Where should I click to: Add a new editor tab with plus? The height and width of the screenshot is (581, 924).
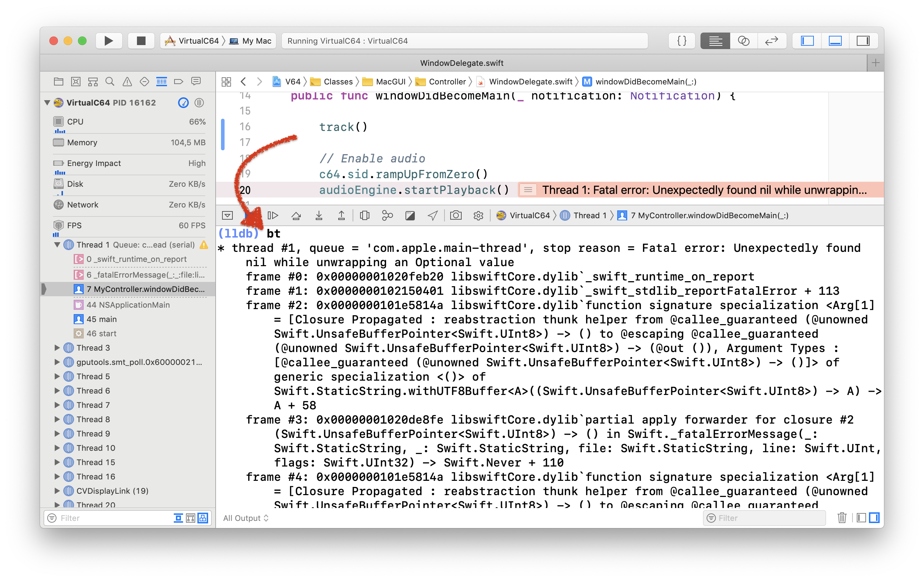[875, 63]
